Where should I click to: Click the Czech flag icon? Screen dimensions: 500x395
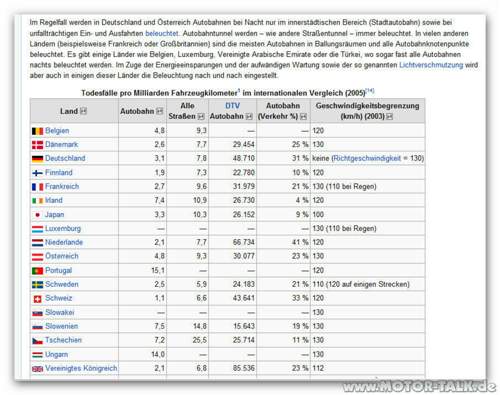click(37, 341)
